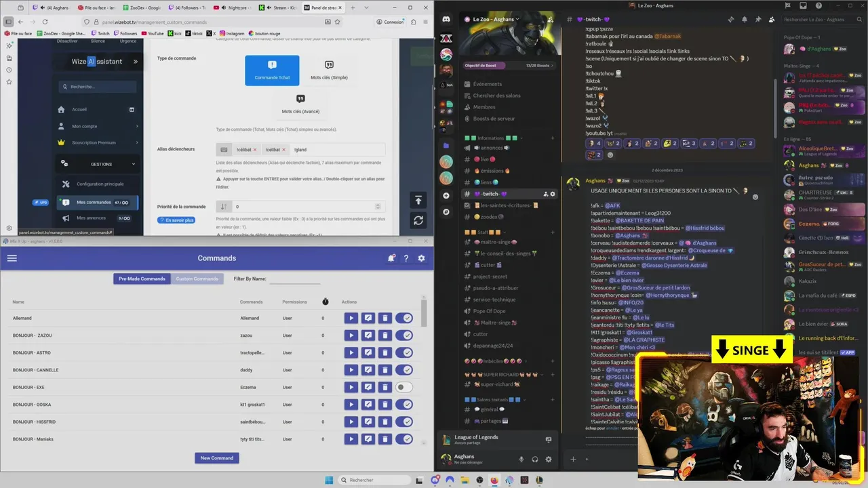Viewport: 868px width, 488px height.
Task: Edit the BONJOUR - ZAZOU command
Action: 368,335
